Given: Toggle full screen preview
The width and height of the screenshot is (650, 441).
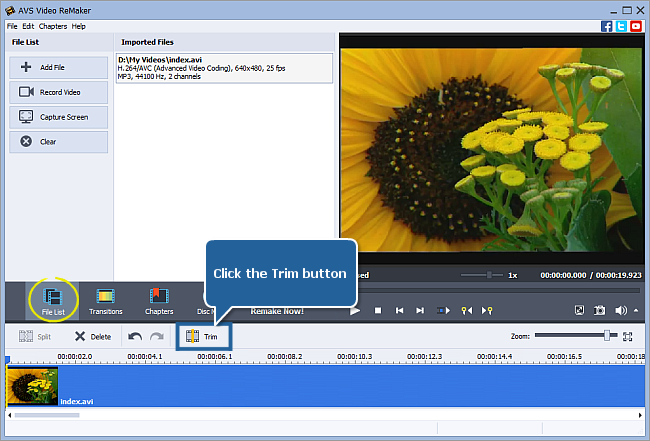Looking at the screenshot, I should (579, 310).
